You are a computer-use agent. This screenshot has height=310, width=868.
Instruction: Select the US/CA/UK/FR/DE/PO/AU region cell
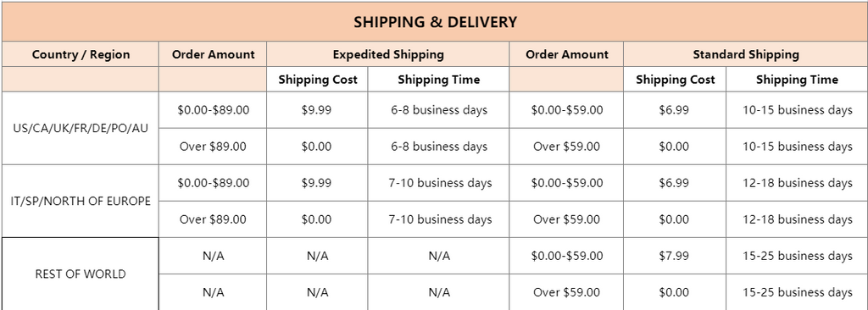[x=81, y=128]
